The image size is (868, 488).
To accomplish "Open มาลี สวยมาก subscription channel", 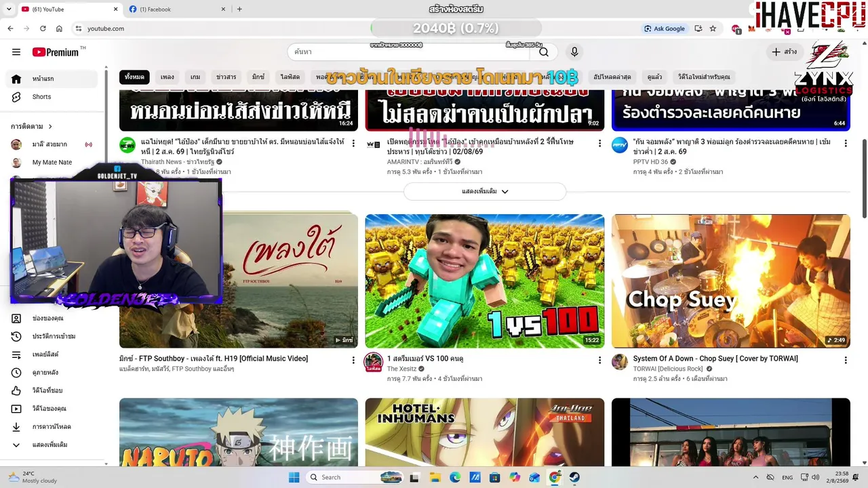I will (x=52, y=144).
